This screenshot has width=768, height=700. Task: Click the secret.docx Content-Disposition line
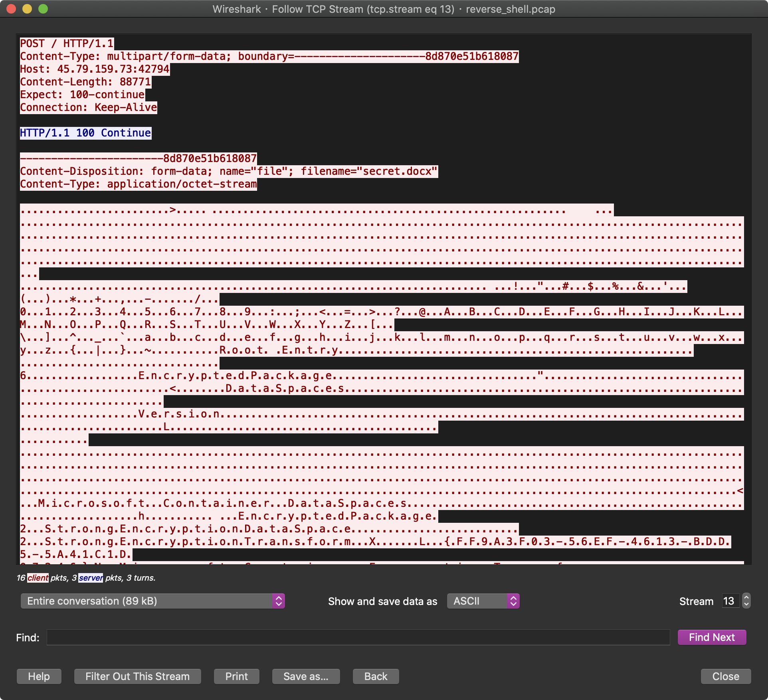228,171
